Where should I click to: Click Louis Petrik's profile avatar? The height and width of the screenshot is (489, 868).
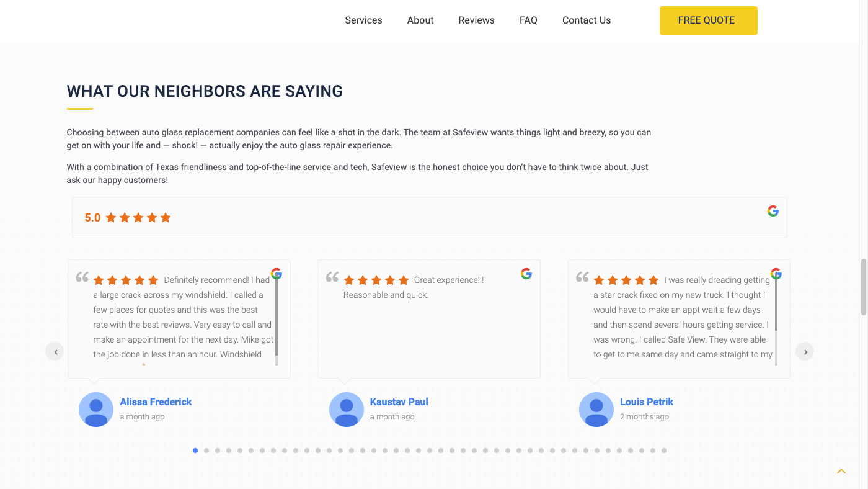click(596, 410)
